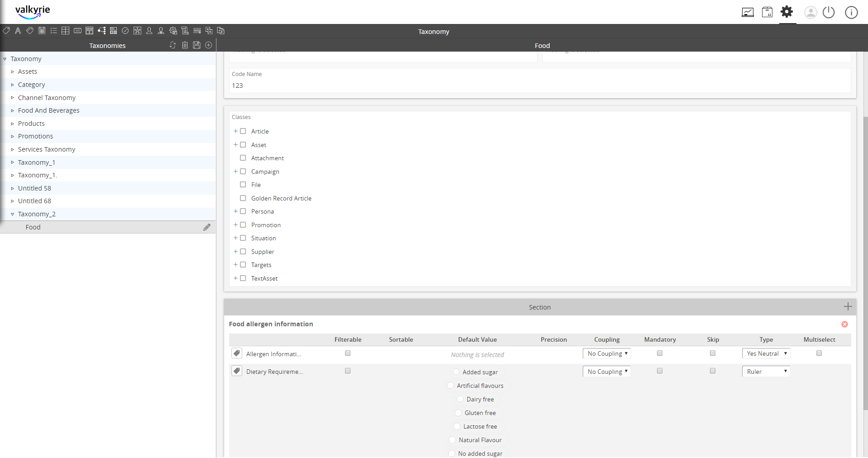Screen dimensions: 868x458
Task: Click the hierarchy tree toolbar icon
Action: [101, 31]
